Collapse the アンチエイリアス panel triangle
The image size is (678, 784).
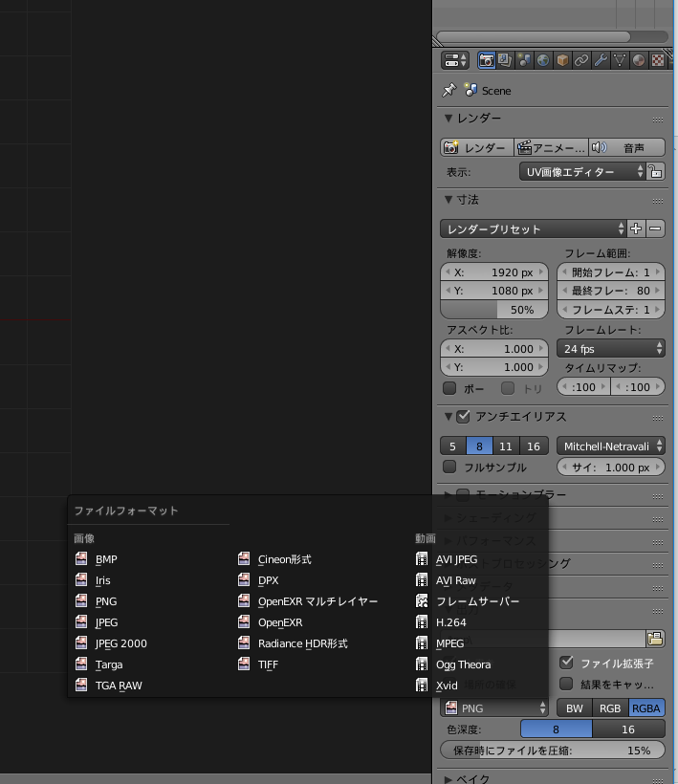point(448,417)
